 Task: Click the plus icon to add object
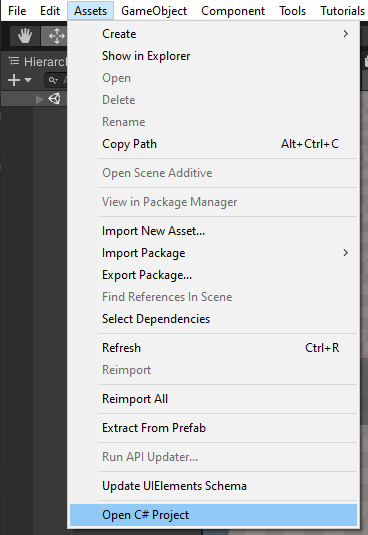tap(14, 80)
